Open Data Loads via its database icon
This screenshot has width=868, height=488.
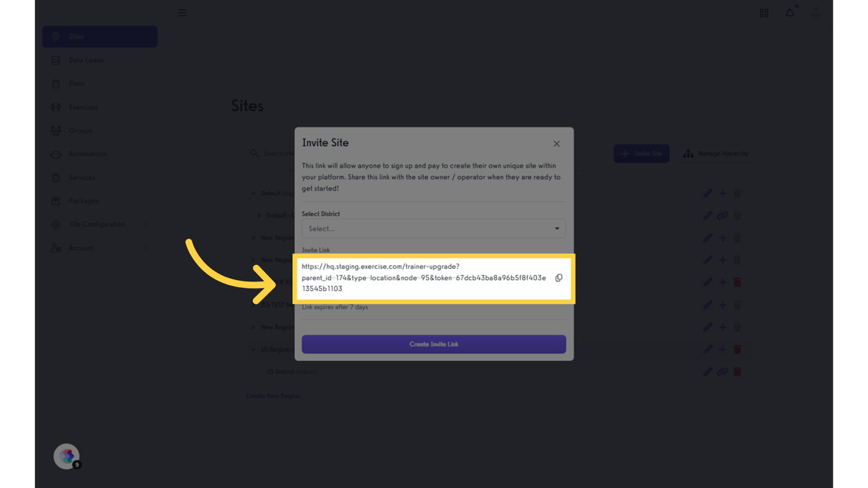(x=56, y=60)
